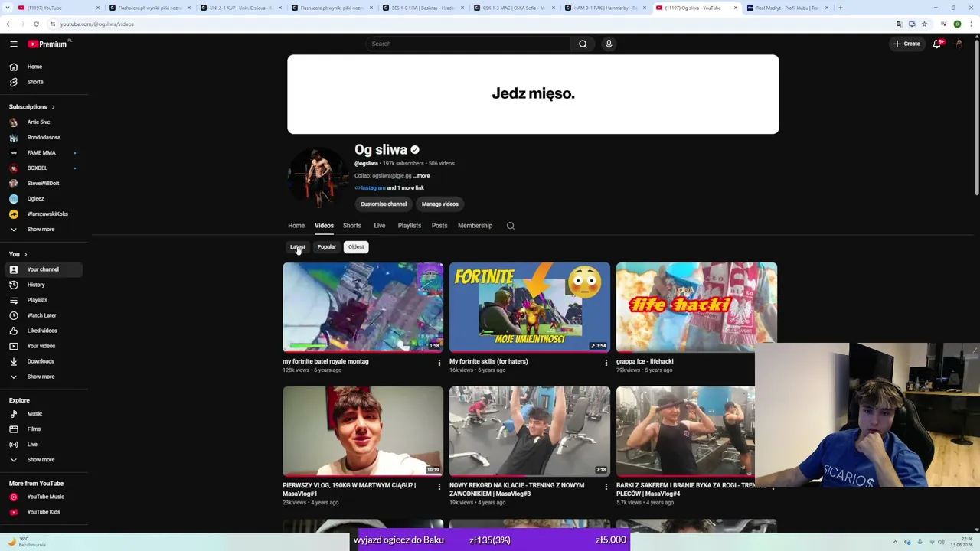The height and width of the screenshot is (551, 980).
Task: Open the 'and 1 more link' text
Action: point(406,188)
